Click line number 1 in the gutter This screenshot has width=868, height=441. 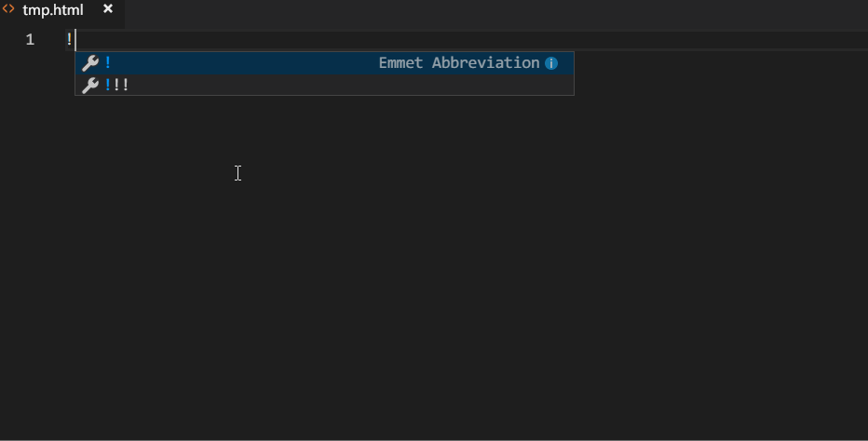click(30, 39)
